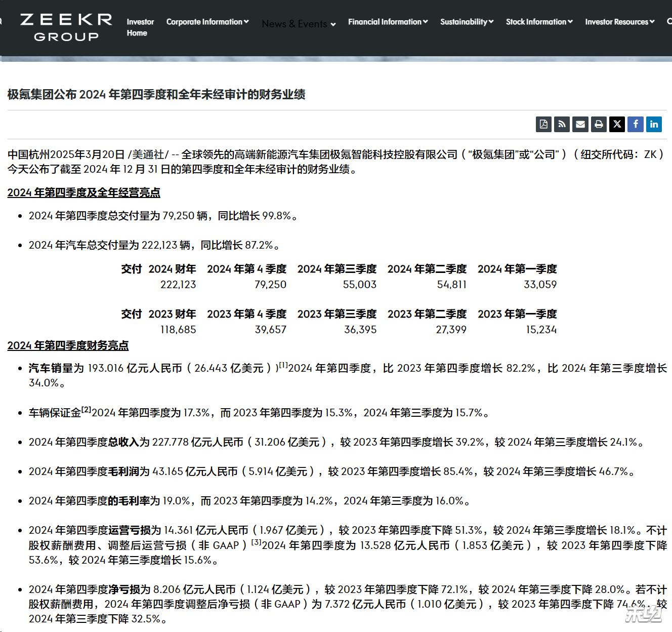Click the heading 2024 年第四季度财务亮点
The width and height of the screenshot is (672, 632).
[68, 345]
